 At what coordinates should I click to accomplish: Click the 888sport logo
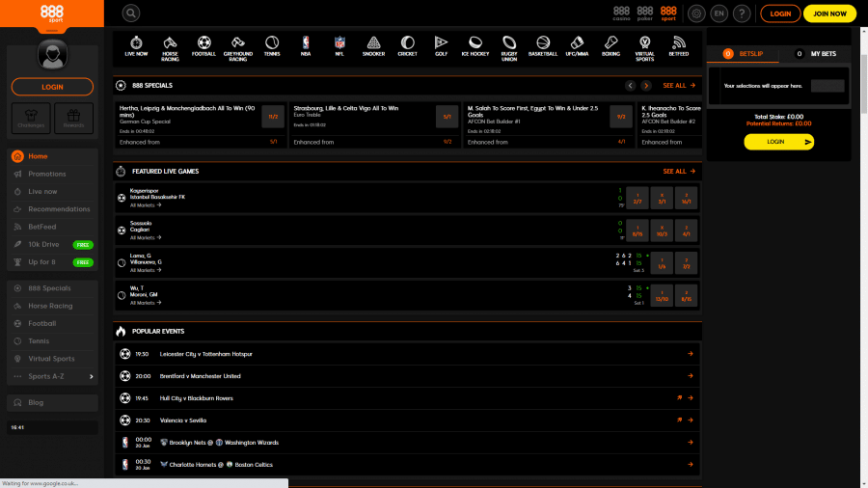52,14
